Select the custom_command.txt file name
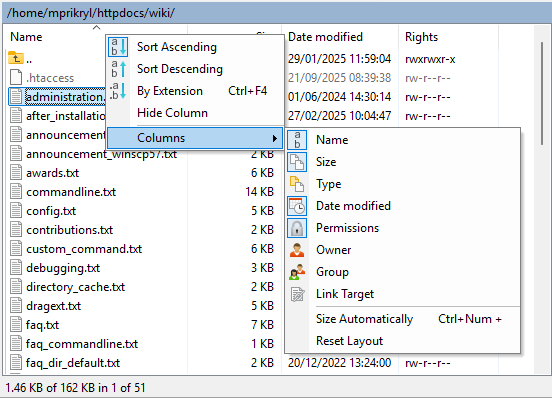The width and height of the screenshot is (552, 398). coord(84,249)
